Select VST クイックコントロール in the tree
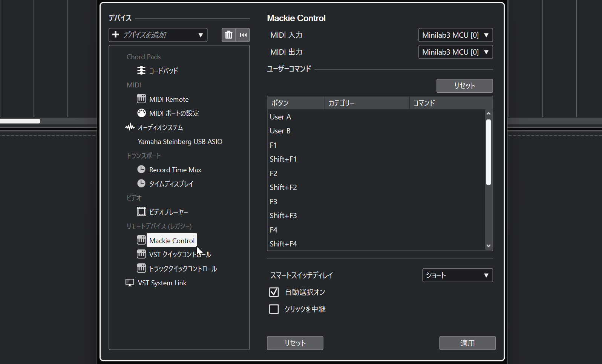The image size is (602, 364). [180, 254]
